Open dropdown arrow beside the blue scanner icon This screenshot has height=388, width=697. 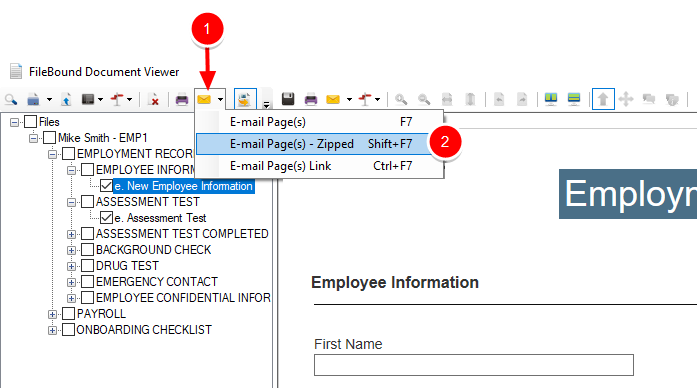tap(49, 100)
